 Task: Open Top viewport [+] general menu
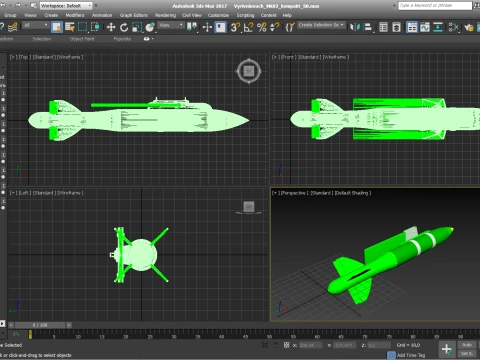click(x=13, y=57)
